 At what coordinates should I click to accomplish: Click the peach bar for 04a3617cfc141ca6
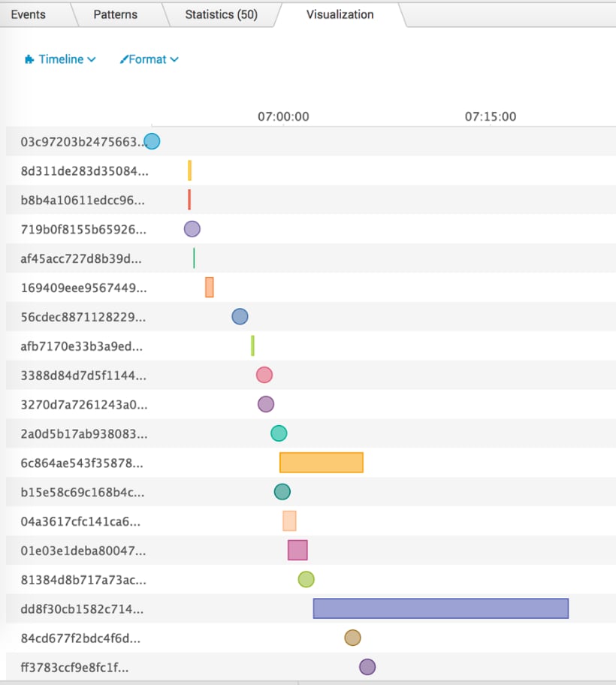pos(289,521)
